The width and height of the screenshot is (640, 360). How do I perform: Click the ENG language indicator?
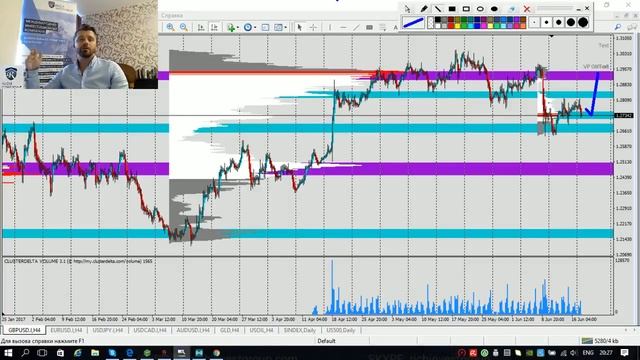click(588, 353)
